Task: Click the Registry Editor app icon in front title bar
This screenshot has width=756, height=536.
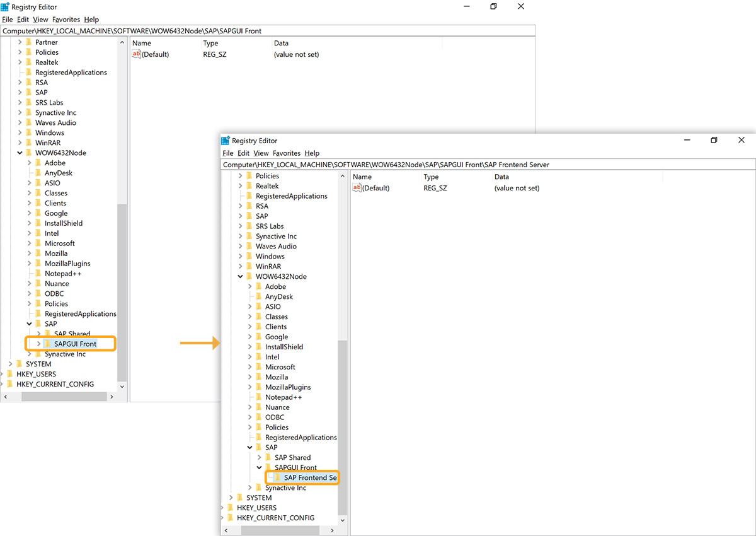Action: click(226, 141)
